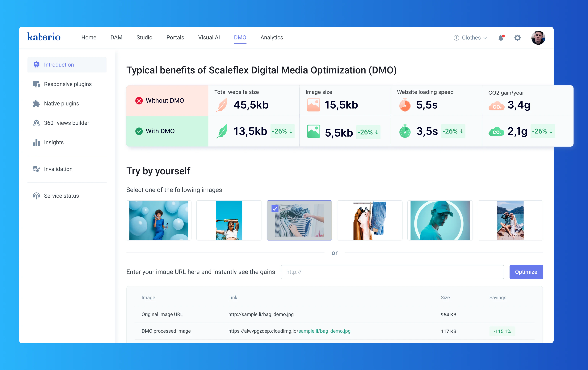588x370 pixels.
Task: Select the blue balloons image
Action: [159, 220]
